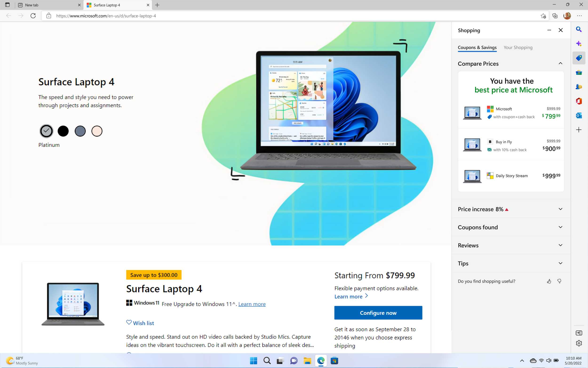Select the black color swatch
Image resolution: width=588 pixels, height=368 pixels.
pyautogui.click(x=63, y=131)
